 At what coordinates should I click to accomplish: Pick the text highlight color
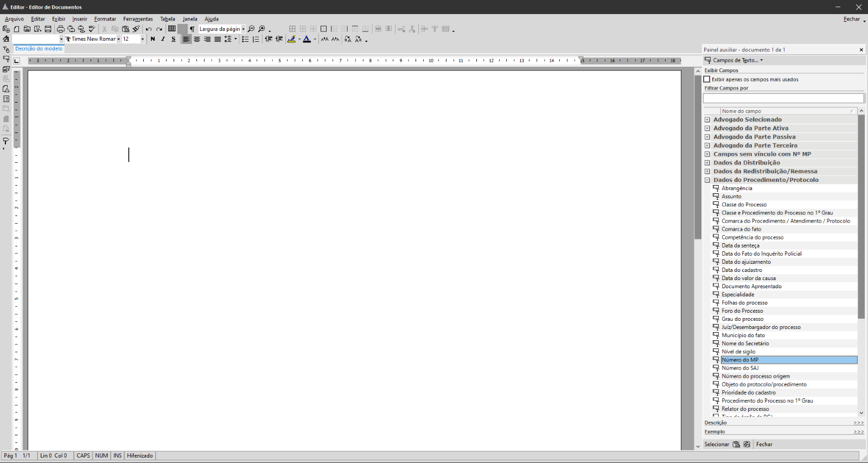point(292,39)
